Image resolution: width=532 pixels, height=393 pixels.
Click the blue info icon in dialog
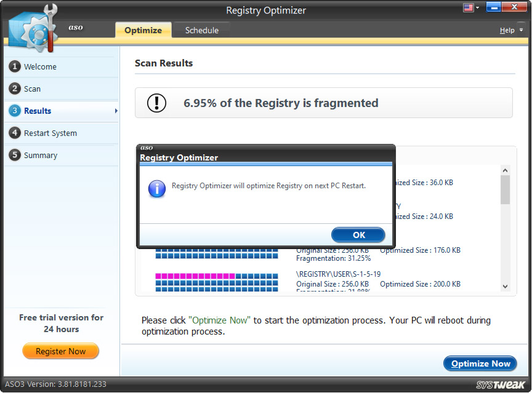click(x=156, y=189)
